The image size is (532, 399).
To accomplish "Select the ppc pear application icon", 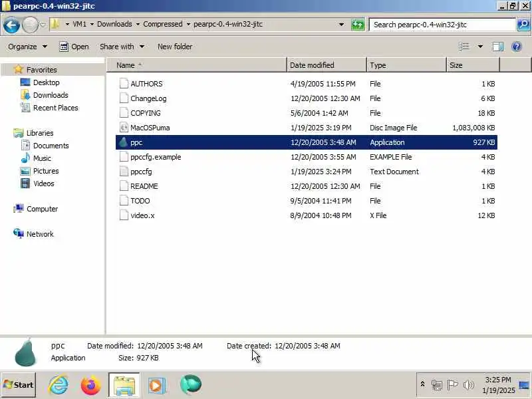I will pos(124,142).
